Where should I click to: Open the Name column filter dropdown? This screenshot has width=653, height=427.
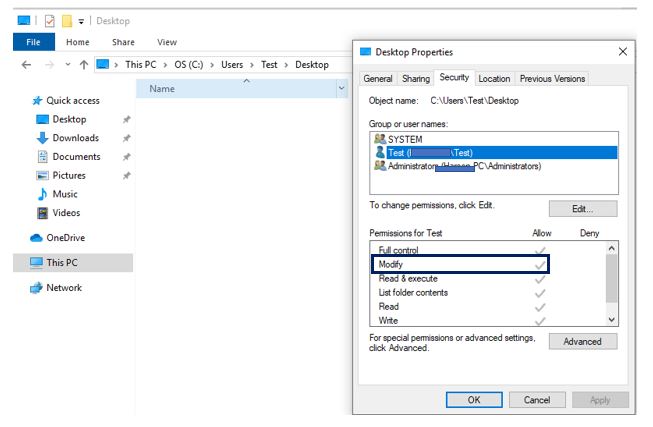pos(341,88)
